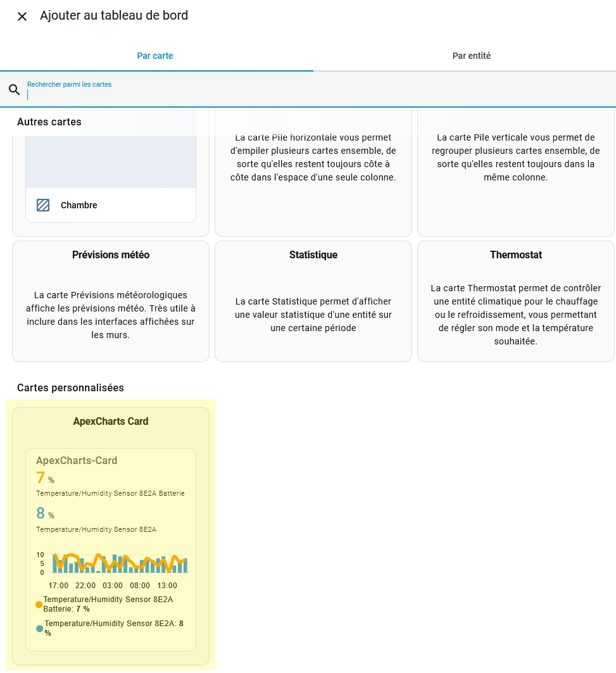Toggle the orange Batterie legend marker
This screenshot has height=673, width=616.
tap(39, 605)
